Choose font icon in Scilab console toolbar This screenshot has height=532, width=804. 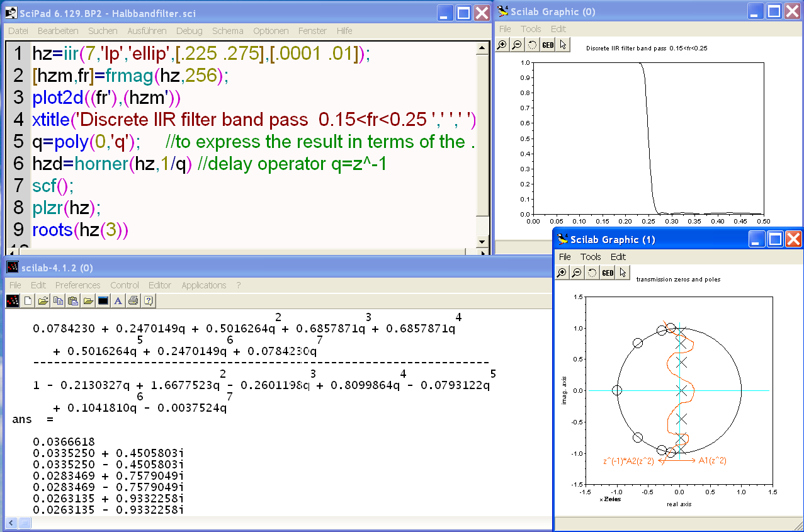click(x=118, y=301)
